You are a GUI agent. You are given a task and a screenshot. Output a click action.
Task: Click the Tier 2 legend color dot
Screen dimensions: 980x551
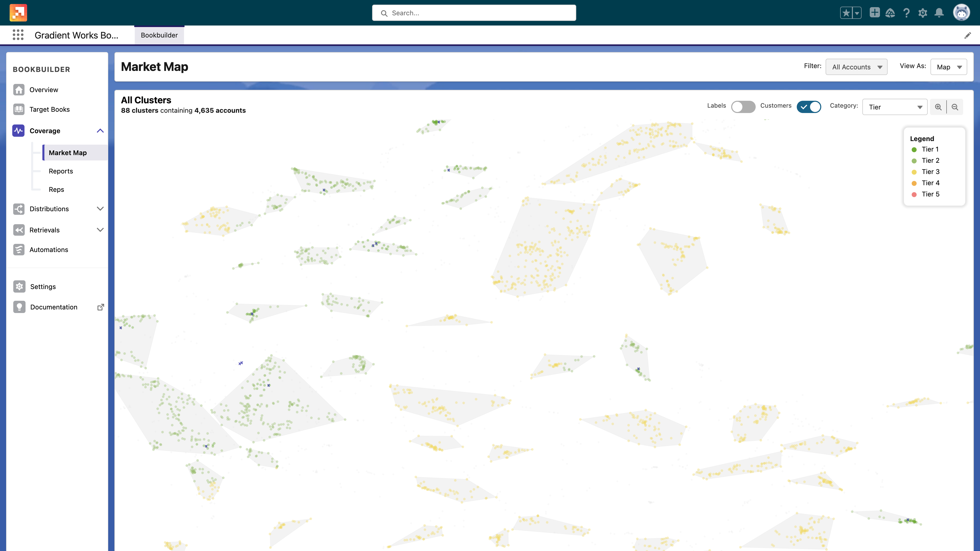[914, 161]
